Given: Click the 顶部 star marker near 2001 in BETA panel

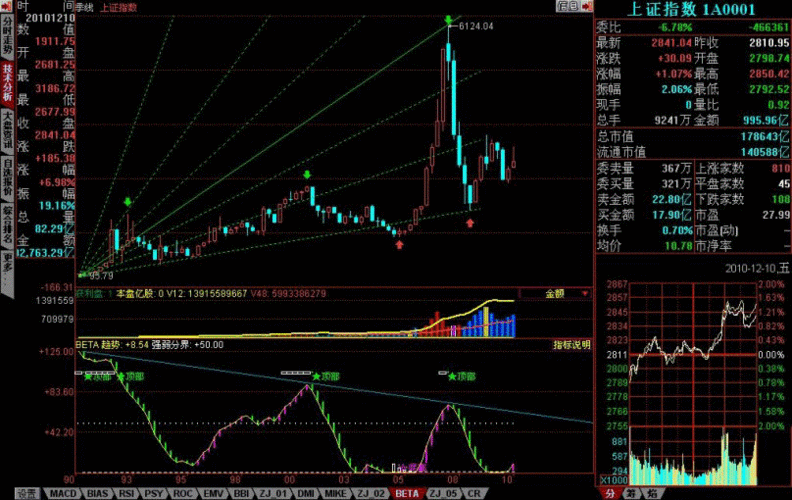Looking at the screenshot, I should coord(325,376).
